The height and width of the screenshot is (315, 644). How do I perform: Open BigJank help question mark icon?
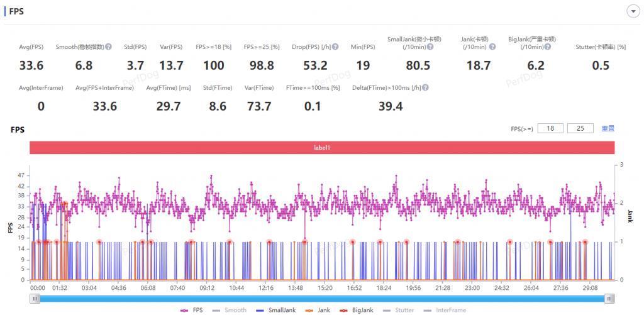point(548,47)
